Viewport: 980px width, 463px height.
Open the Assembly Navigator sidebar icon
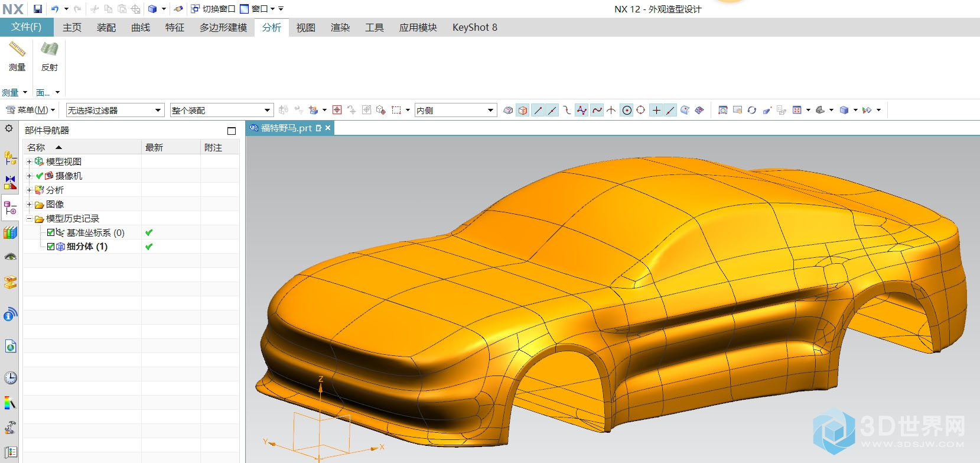point(10,157)
